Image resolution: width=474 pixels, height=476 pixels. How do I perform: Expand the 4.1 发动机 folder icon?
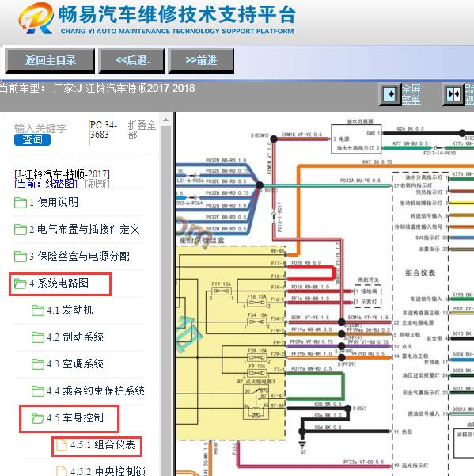tap(38, 310)
